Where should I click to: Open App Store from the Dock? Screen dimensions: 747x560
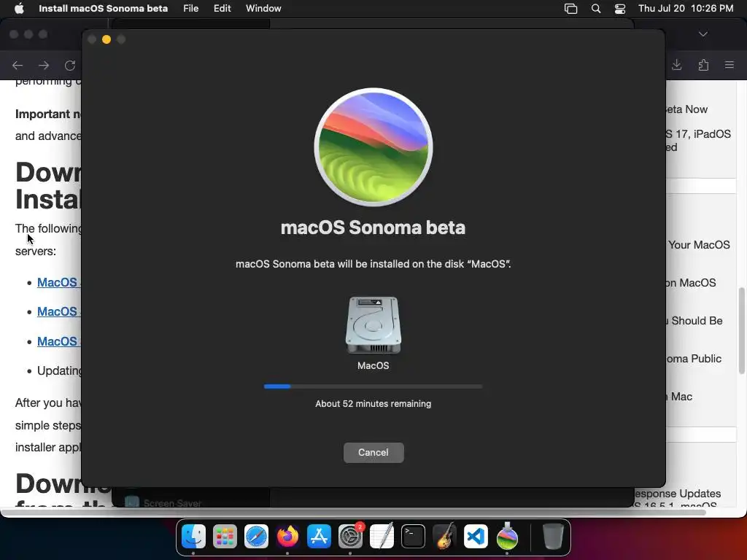click(x=320, y=537)
